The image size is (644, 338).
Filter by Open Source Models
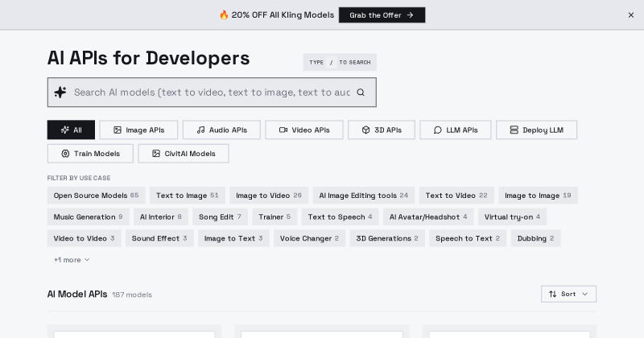(x=96, y=196)
